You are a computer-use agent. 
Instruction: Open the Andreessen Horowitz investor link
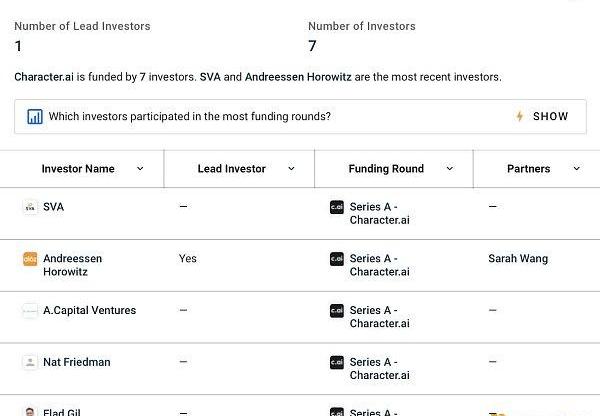72,265
